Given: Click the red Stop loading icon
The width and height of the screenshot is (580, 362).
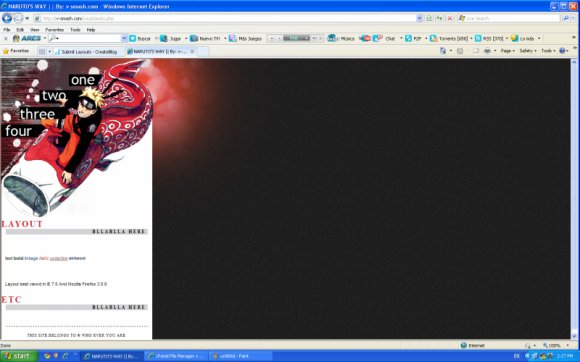Looking at the screenshot, I should coord(450,18).
